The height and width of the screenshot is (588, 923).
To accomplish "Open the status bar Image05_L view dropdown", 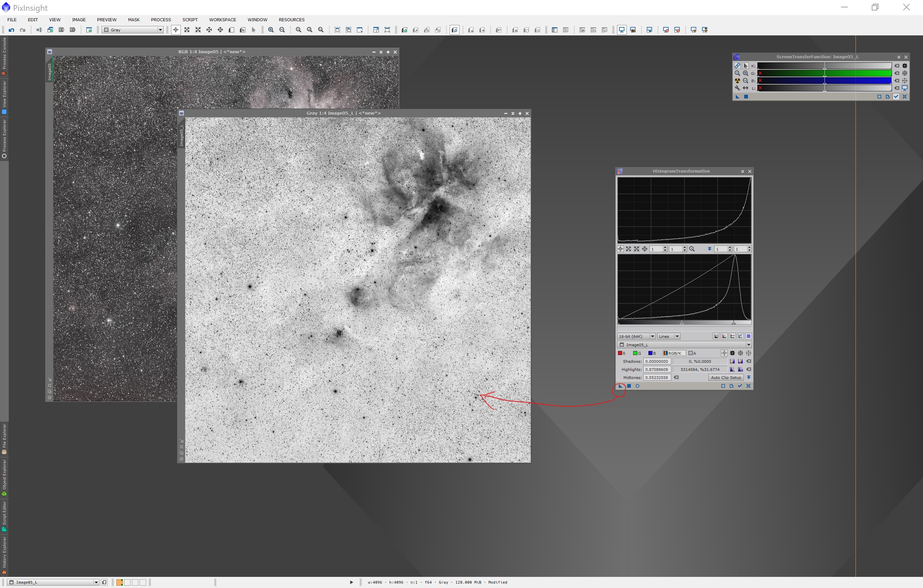I will [x=53, y=582].
